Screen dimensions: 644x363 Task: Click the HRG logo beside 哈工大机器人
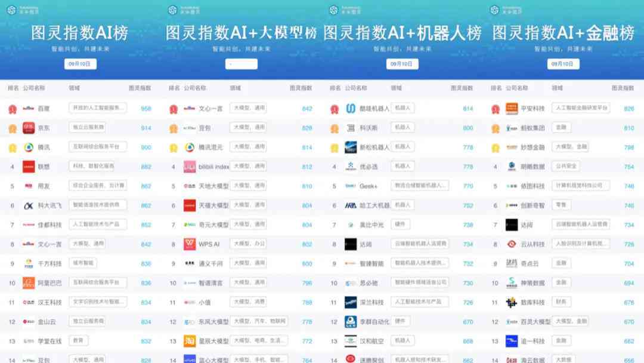(x=351, y=205)
